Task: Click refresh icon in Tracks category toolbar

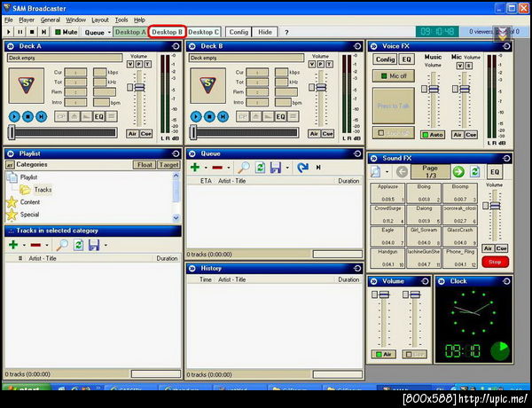Action: (78, 245)
